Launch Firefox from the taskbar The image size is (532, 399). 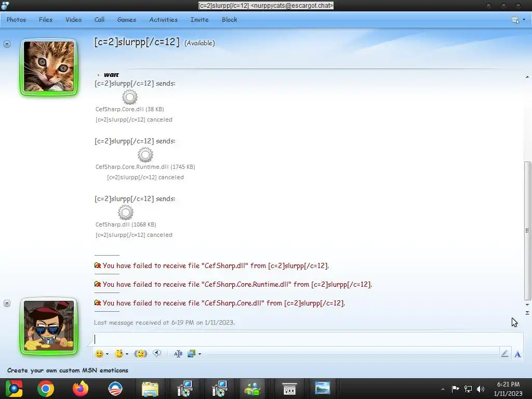pyautogui.click(x=81, y=389)
